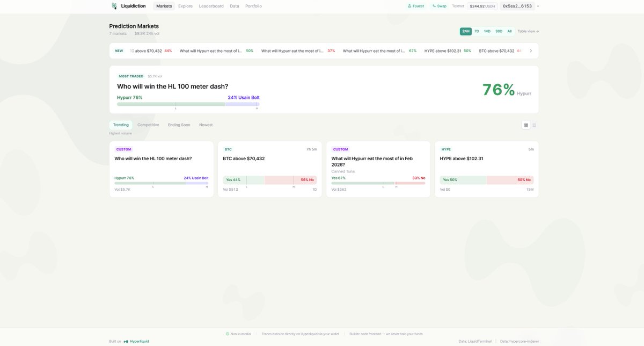Click the USDH balance display
The height and width of the screenshot is (346, 644).
(482, 6)
